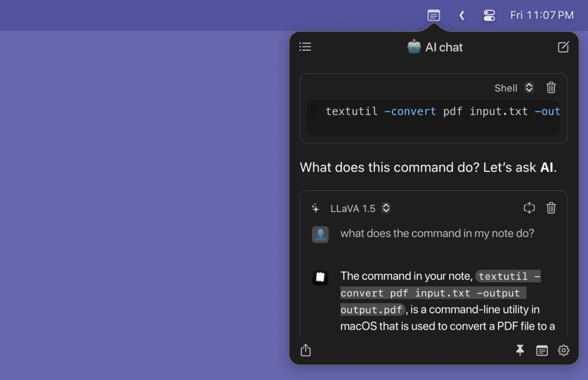The height and width of the screenshot is (380, 588).
Task: Click the back chevron in menu bar
Action: [462, 16]
